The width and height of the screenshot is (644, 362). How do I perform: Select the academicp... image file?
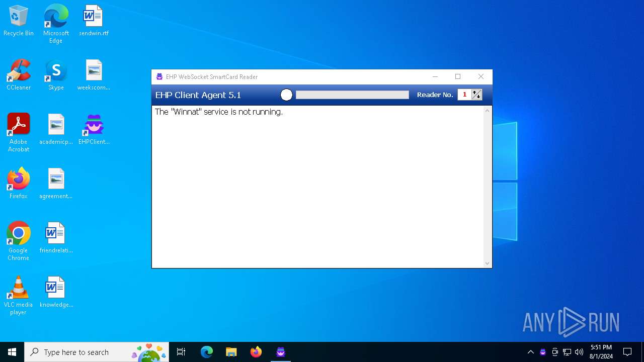56,129
